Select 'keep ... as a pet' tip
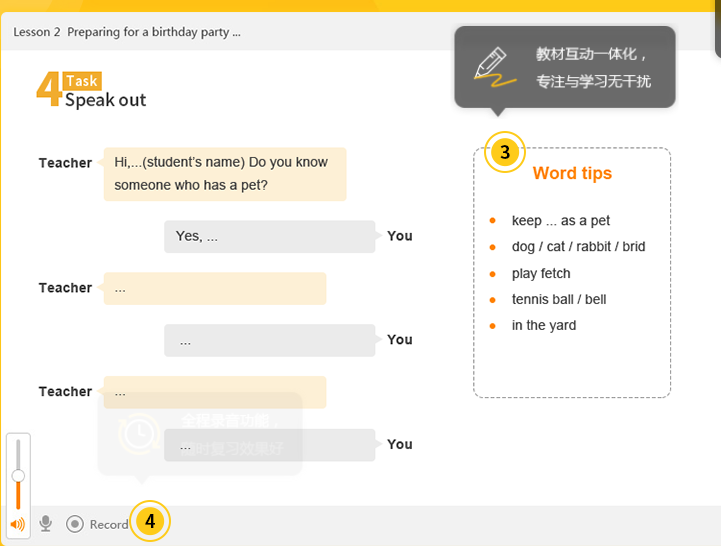The image size is (721, 546). tap(561, 220)
